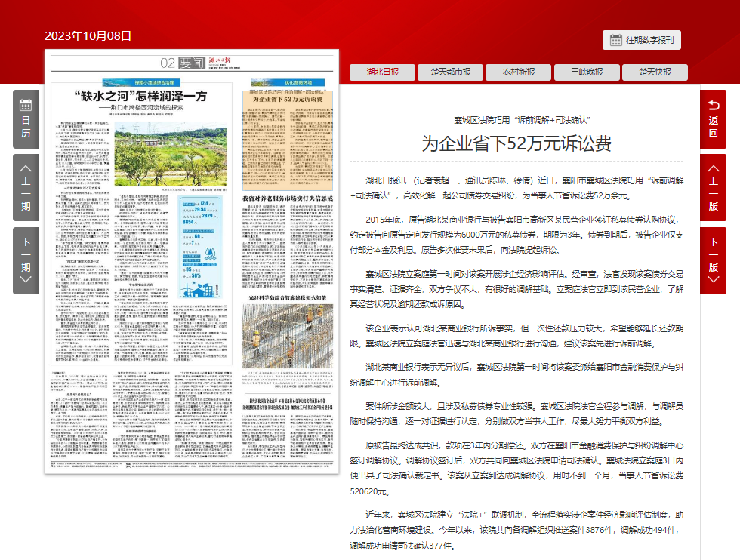Select the 湖北日报 tab

382,72
